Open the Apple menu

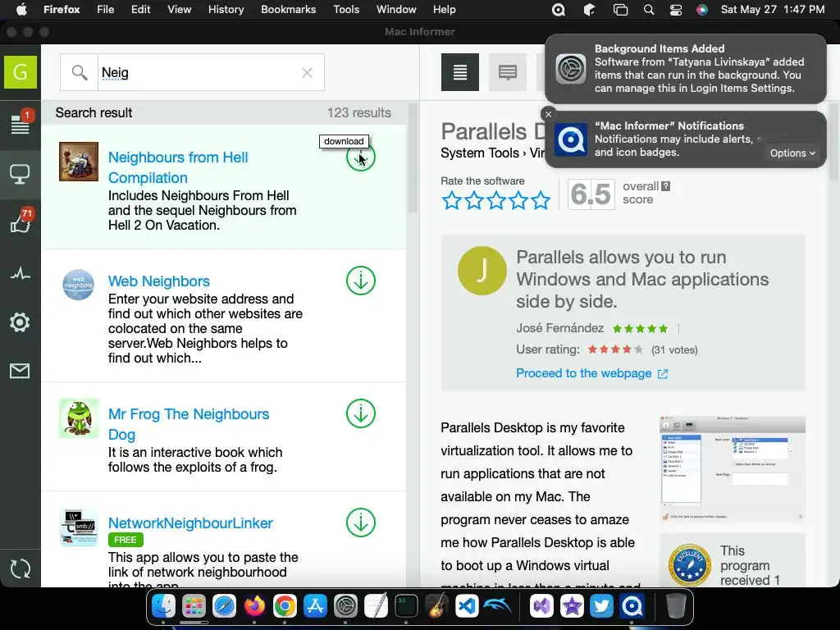tap(21, 10)
